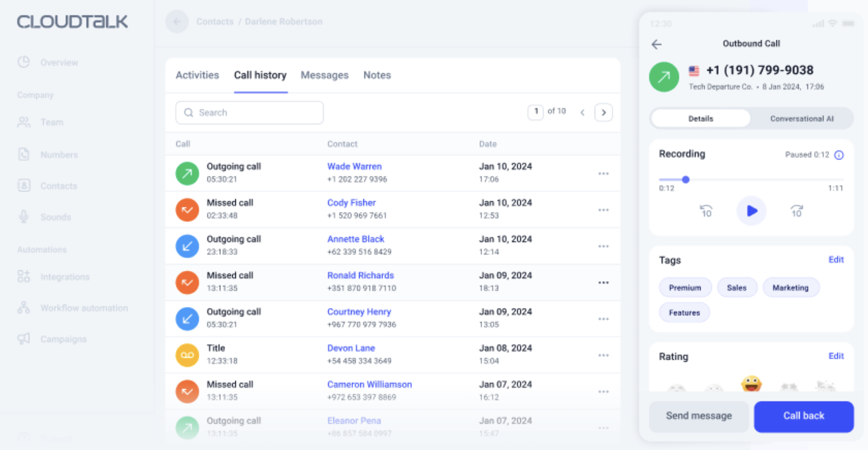Go to next page of call history
868x450 pixels.
tap(603, 112)
